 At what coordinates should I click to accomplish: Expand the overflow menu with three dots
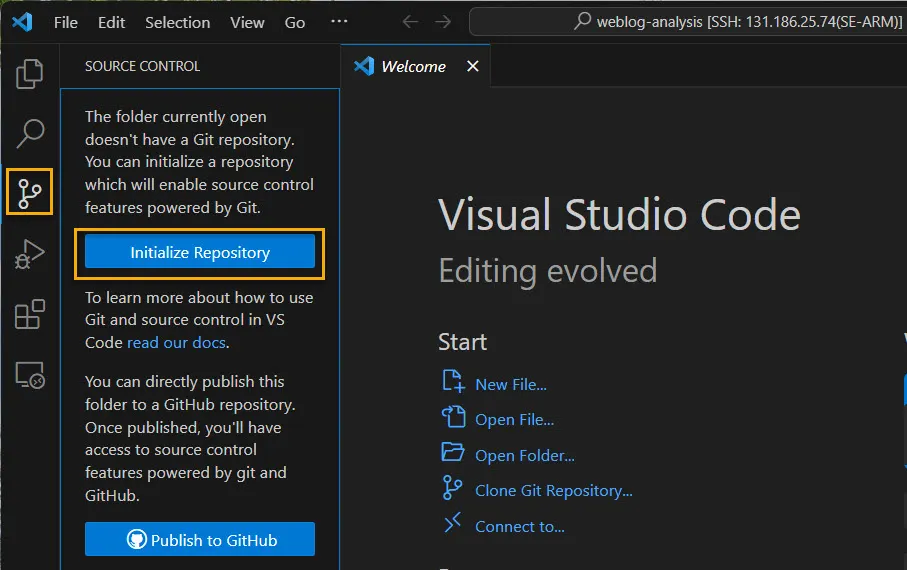(x=339, y=21)
